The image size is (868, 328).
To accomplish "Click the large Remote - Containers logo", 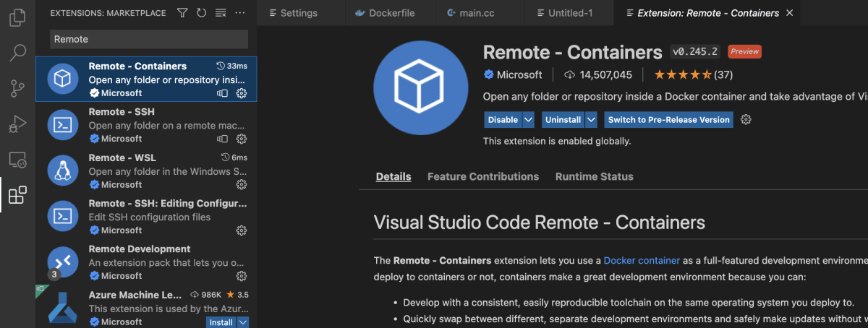I will (421, 87).
